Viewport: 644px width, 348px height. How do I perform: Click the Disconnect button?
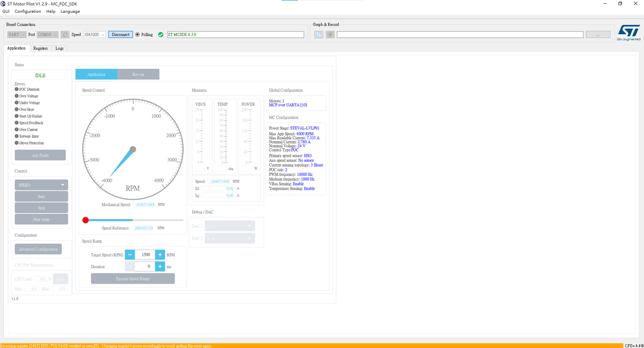(x=121, y=34)
